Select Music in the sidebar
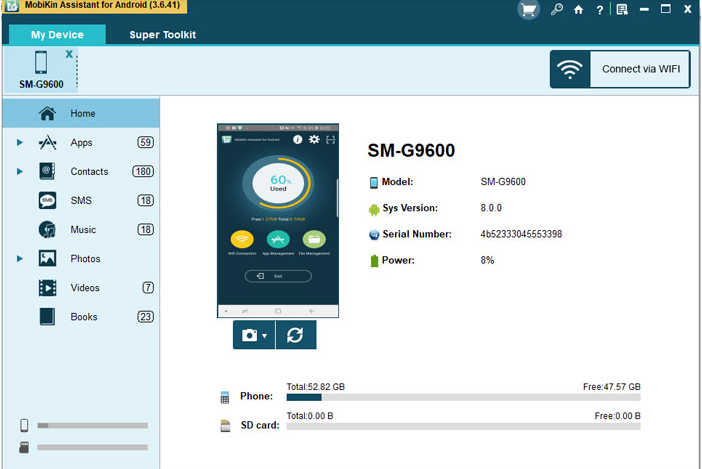 (x=83, y=230)
